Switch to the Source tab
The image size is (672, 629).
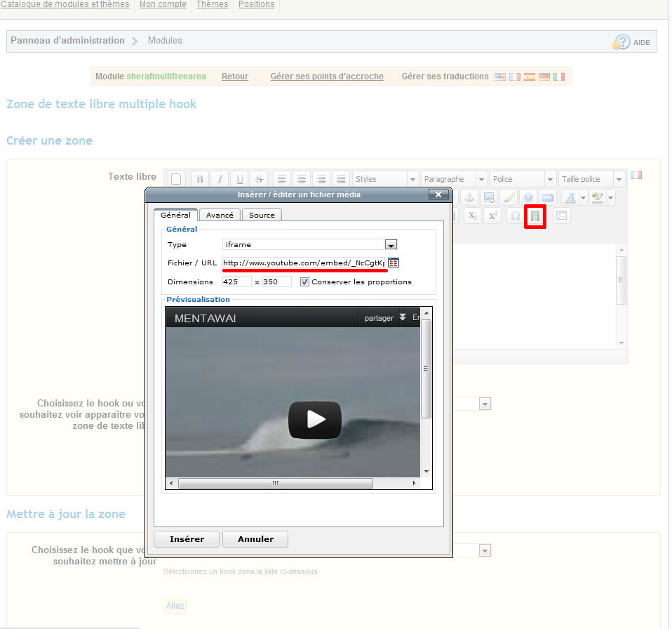click(262, 215)
